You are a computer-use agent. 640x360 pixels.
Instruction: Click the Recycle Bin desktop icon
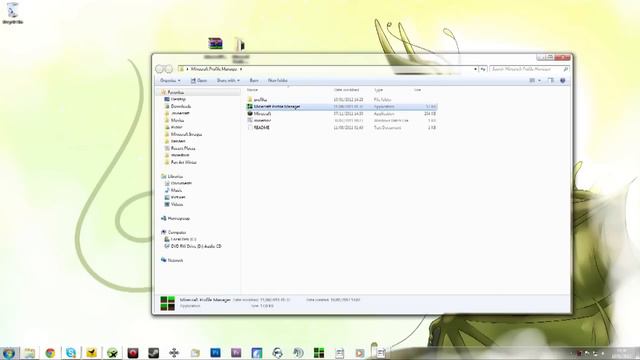coord(12,12)
